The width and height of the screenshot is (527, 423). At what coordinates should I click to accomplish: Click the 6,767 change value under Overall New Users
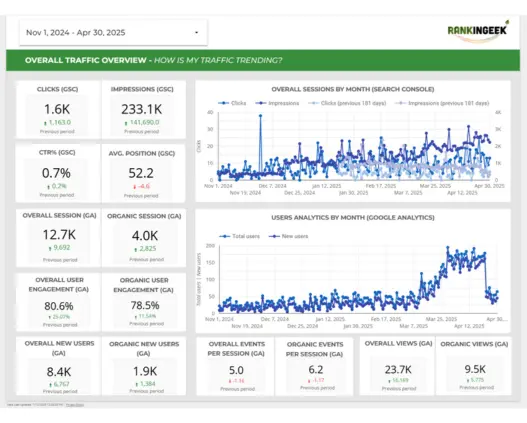pos(62,384)
